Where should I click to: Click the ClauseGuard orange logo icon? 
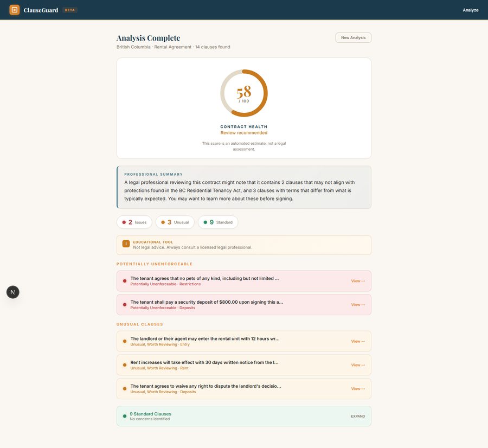(x=14, y=10)
